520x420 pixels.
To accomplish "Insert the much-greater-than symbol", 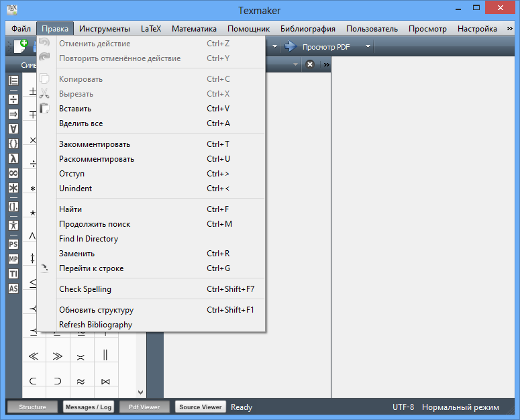I will [58, 356].
